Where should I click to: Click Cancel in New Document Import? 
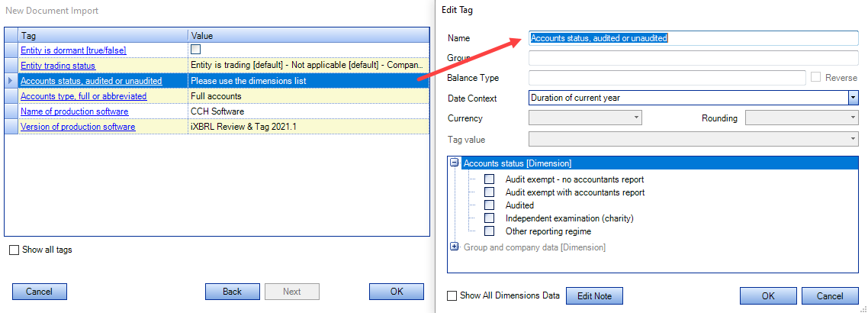click(40, 292)
